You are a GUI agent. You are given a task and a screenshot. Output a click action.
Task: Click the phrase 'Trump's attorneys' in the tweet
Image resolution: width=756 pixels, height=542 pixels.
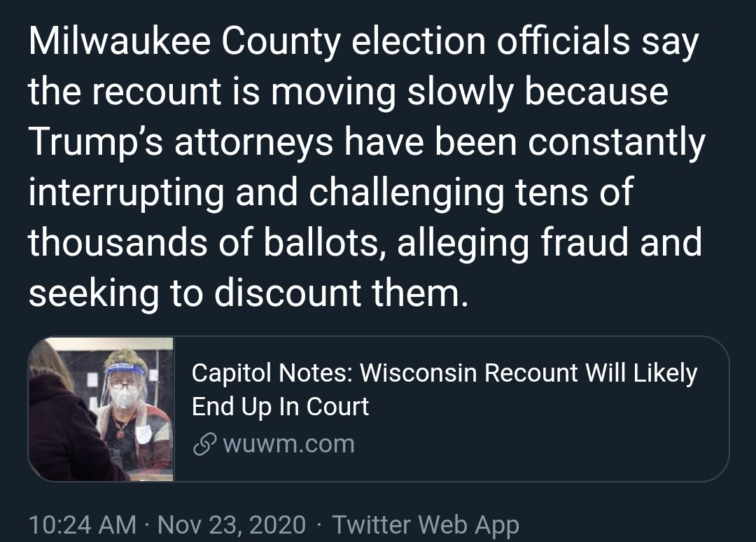point(181,142)
